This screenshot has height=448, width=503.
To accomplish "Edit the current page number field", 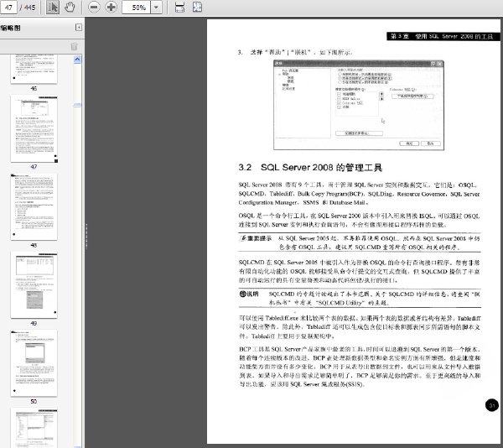I will coord(8,7).
